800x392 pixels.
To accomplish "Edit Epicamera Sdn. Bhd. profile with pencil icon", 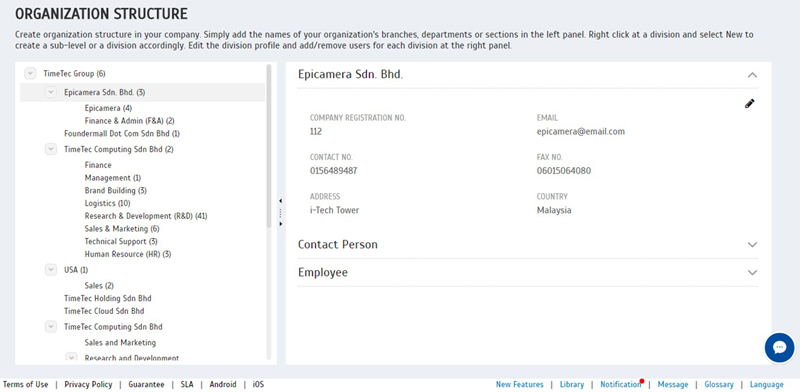I will (x=749, y=104).
